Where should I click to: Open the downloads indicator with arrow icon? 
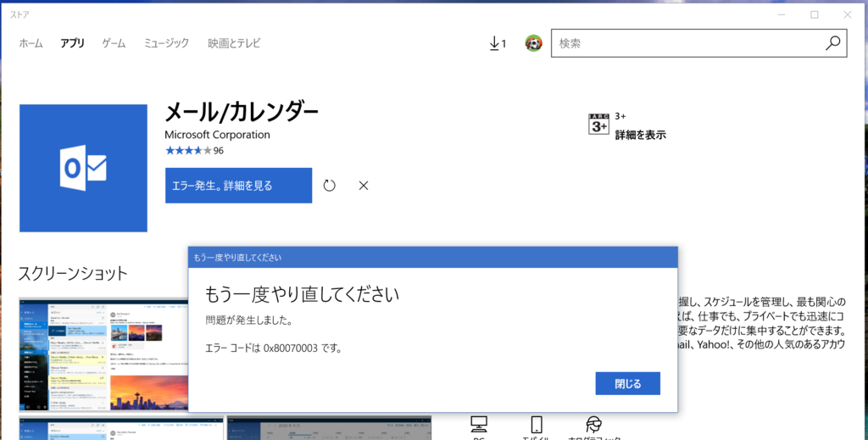498,43
